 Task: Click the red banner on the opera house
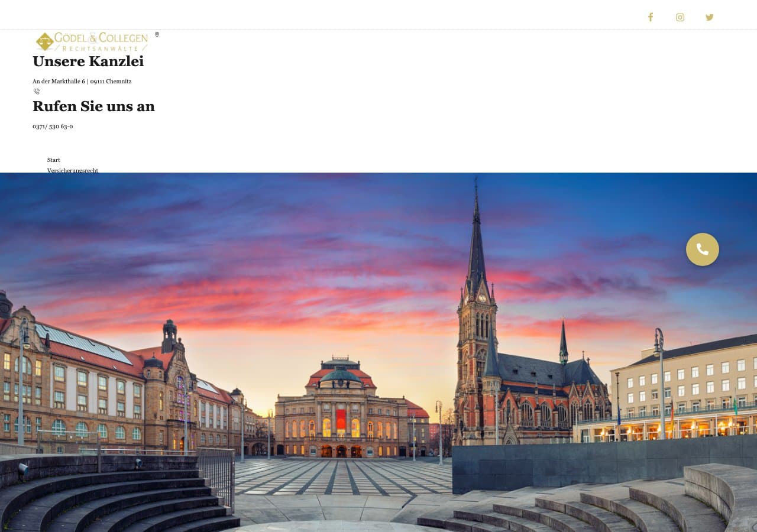341,420
